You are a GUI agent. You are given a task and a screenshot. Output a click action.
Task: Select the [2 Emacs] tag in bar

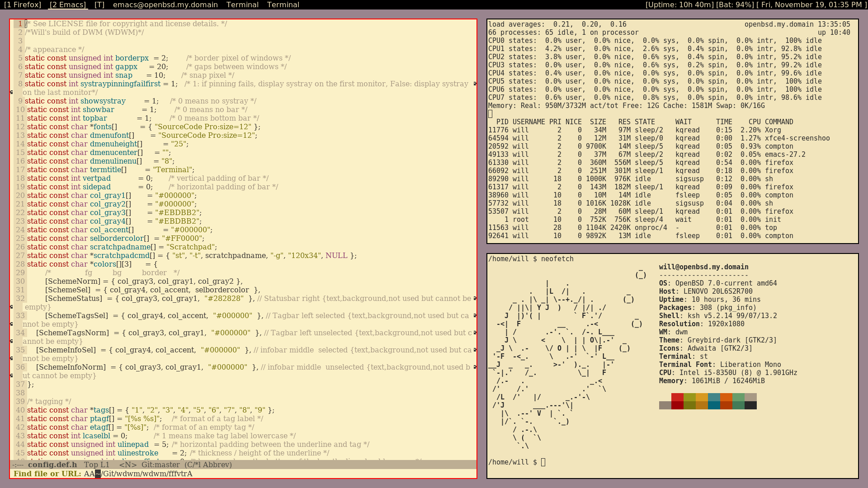(x=68, y=5)
